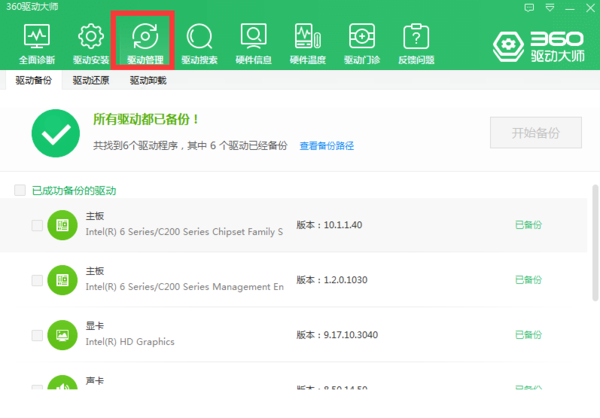Check the Chipset Family 主板 driver checkbox
This screenshot has width=600, height=418.
pyautogui.click(x=37, y=225)
